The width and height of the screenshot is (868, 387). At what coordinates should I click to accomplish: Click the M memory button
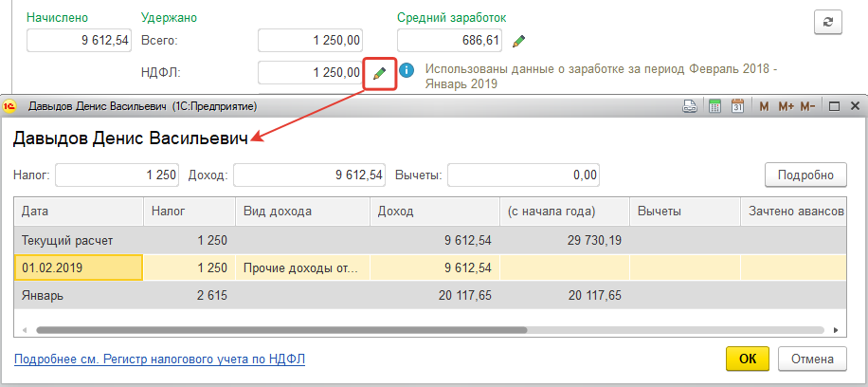(x=764, y=106)
